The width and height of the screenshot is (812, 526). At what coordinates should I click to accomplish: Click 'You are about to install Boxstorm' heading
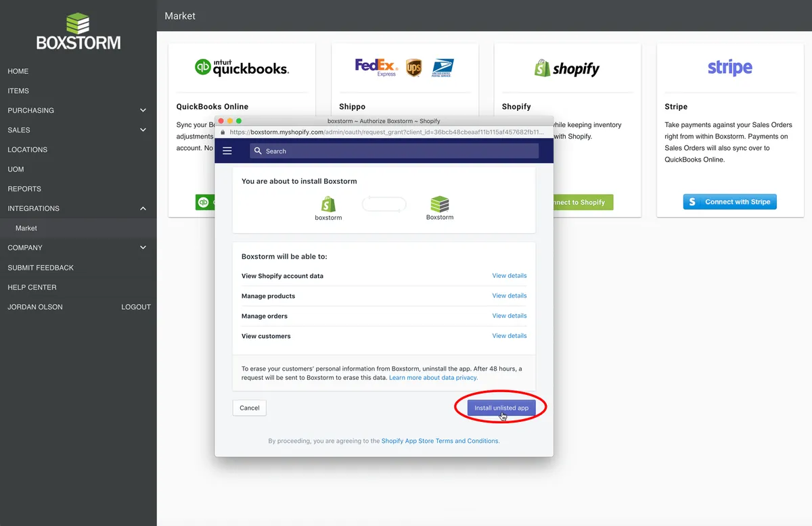click(299, 181)
